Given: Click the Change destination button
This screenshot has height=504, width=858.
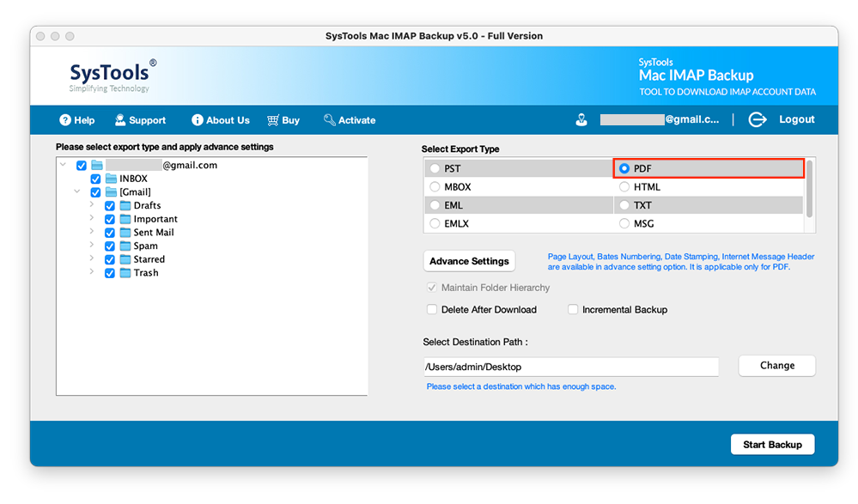Looking at the screenshot, I should click(x=777, y=366).
